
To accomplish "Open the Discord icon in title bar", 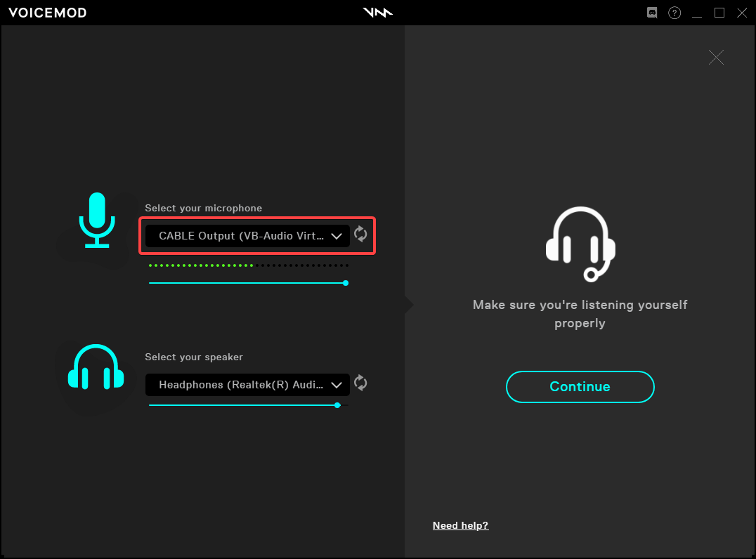I will point(652,13).
